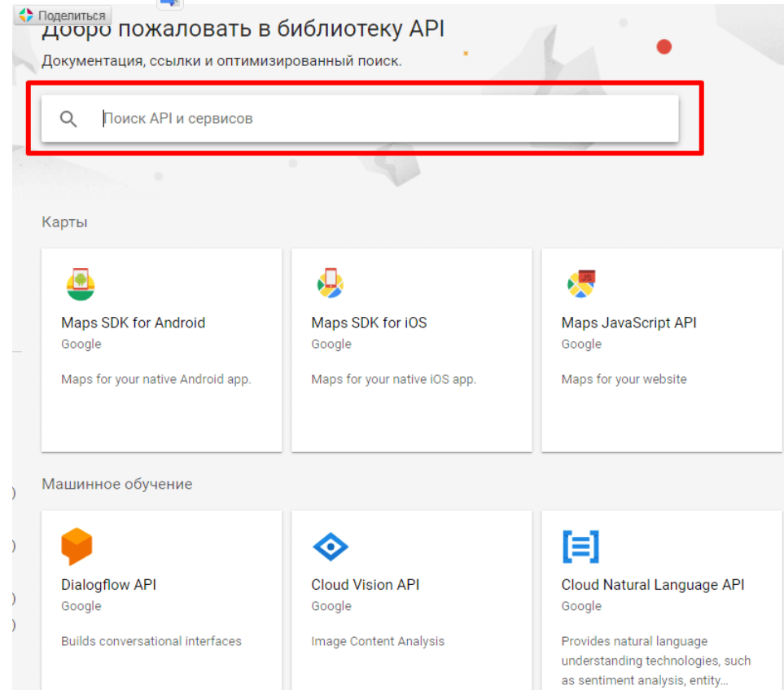Open the Maps SDK for Android title
The image size is (784, 690).
click(133, 323)
